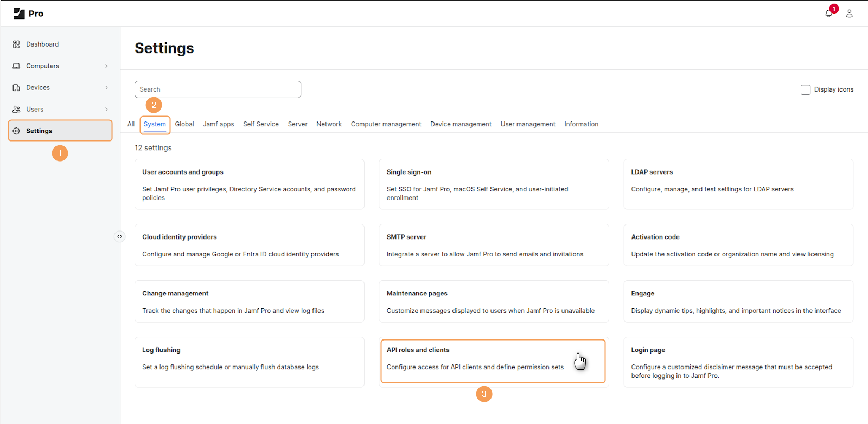The height and width of the screenshot is (424, 868).
Task: Expand the Devices menu chevron
Action: pyautogui.click(x=106, y=88)
